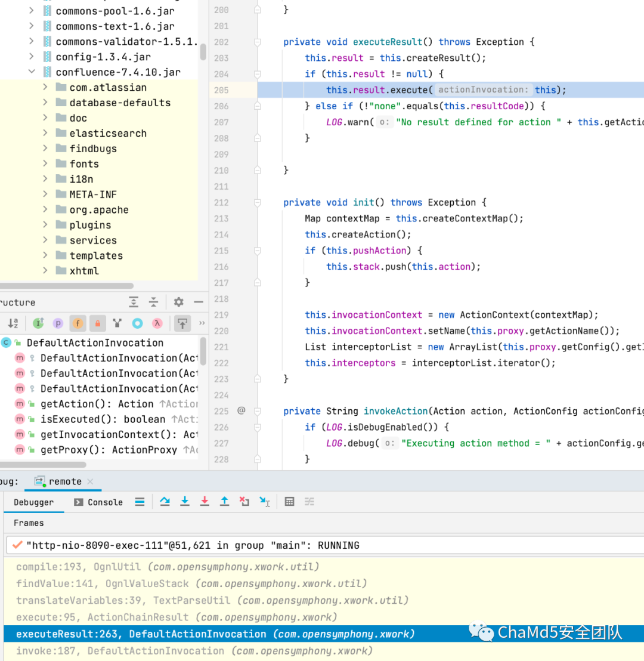Select the invoke:187, DefaultActionInvocation frame
The width and height of the screenshot is (644, 661).
[x=324, y=651]
